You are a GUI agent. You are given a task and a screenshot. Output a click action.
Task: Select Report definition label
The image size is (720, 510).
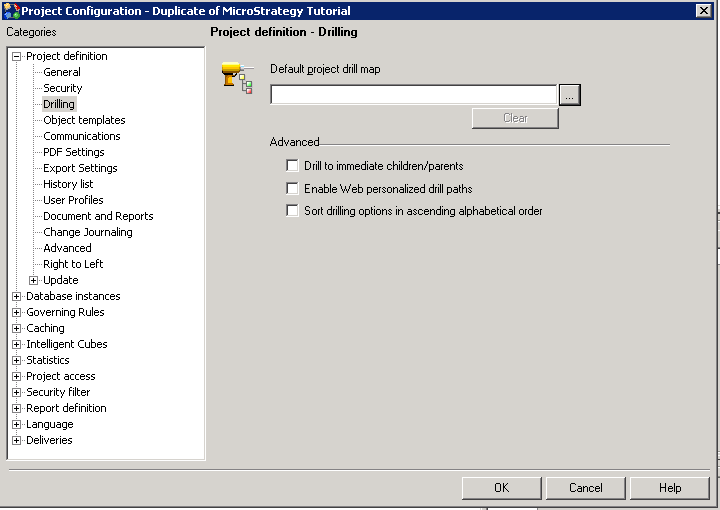[66, 409]
